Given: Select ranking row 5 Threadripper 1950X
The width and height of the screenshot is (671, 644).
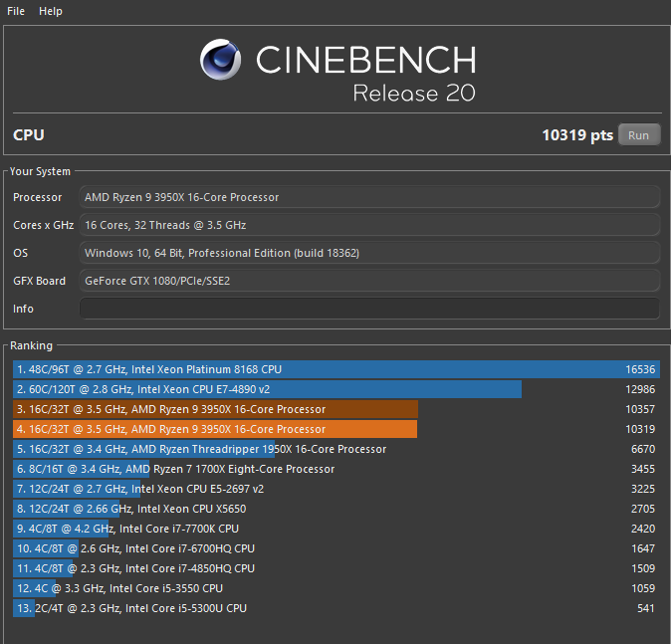Looking at the screenshot, I should [x=335, y=449].
